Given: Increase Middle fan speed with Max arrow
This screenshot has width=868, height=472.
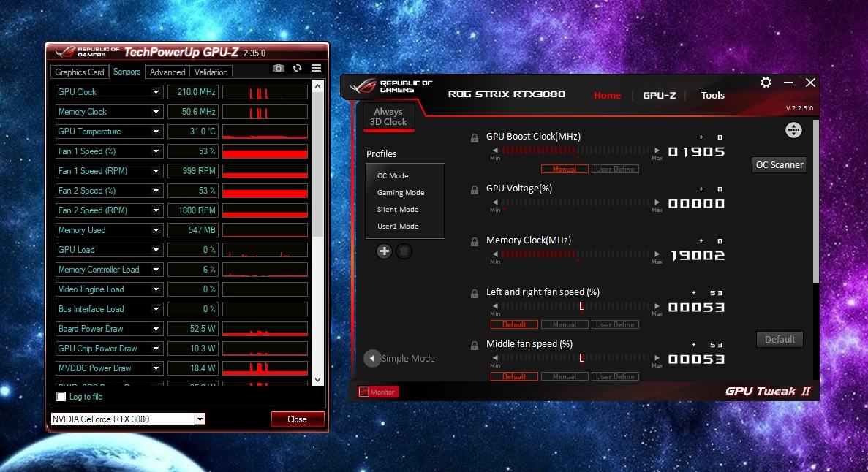Looking at the screenshot, I should click(x=657, y=358).
